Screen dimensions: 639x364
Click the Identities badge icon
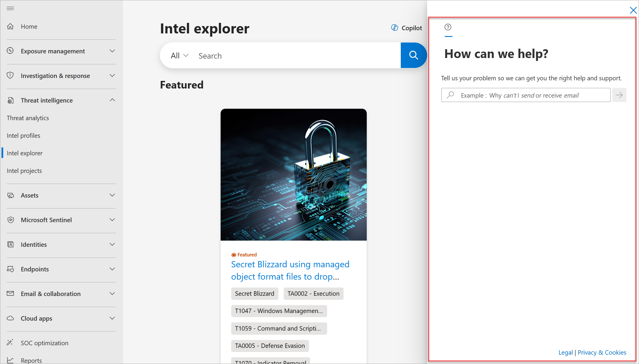coord(11,244)
